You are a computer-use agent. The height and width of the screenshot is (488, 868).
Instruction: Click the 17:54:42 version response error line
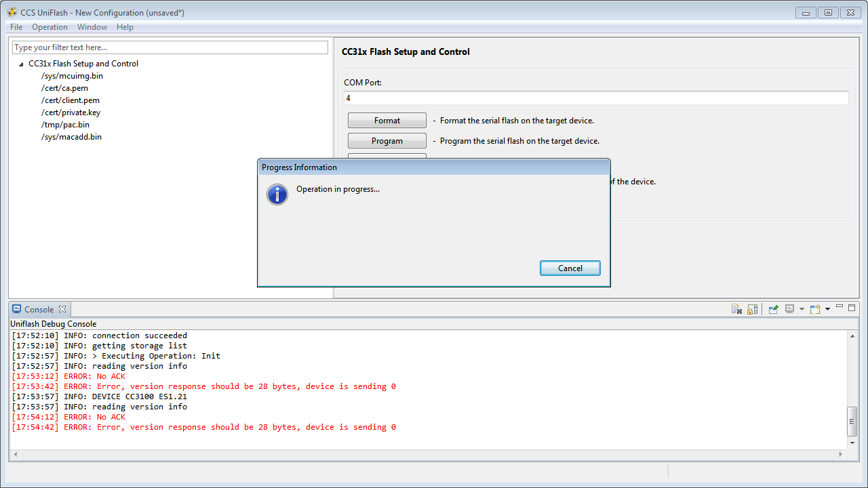coord(204,427)
